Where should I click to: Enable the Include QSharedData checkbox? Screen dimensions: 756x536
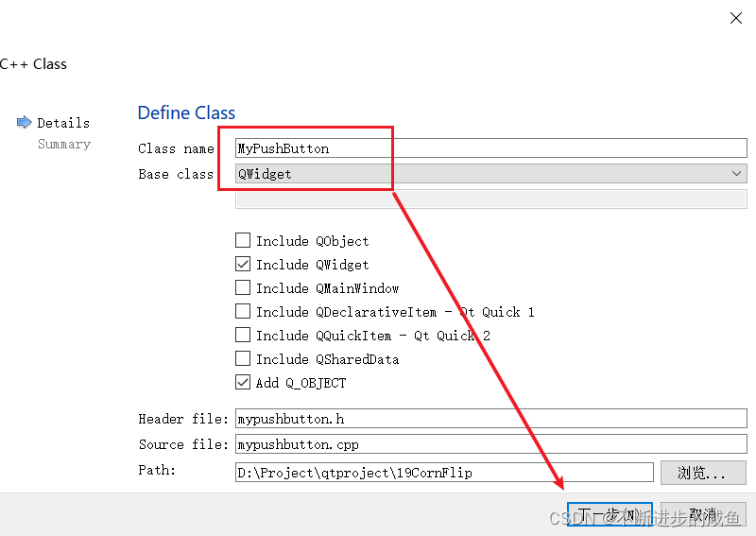pos(243,358)
